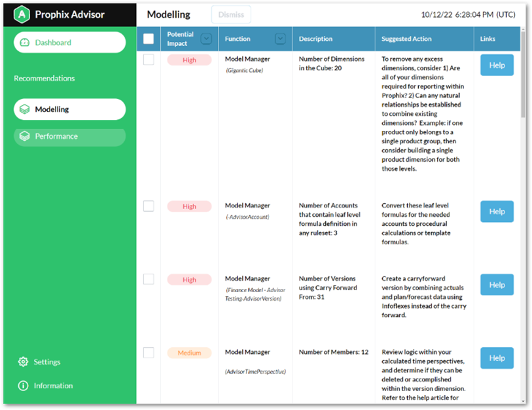Viewport: 532px width, 410px height.
Task: Click Help on the Carry Forward versions row
Action: (497, 284)
